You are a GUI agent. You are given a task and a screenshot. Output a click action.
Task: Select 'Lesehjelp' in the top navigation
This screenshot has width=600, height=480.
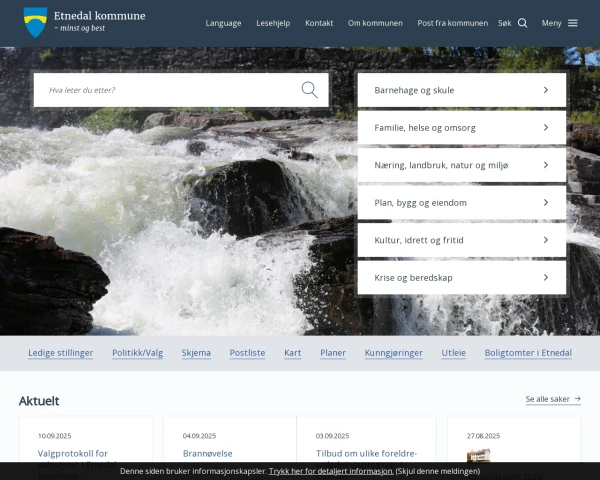point(273,23)
